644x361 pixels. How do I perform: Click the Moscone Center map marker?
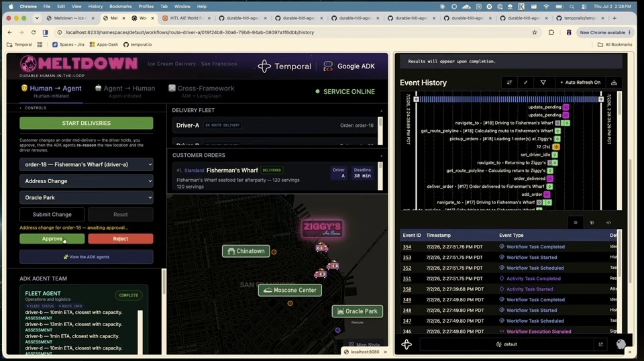pos(290,290)
